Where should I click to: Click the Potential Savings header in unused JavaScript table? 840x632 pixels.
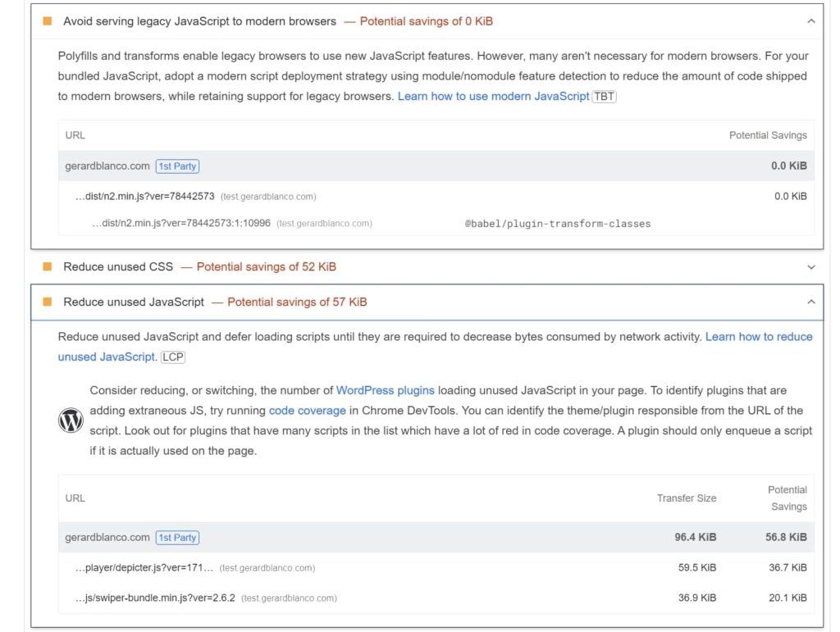click(x=787, y=498)
